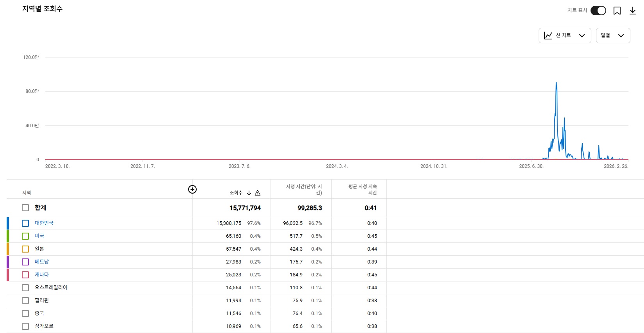Screen dimensions: 644x333
Task: Click the line chart icon in selector
Action: point(548,36)
